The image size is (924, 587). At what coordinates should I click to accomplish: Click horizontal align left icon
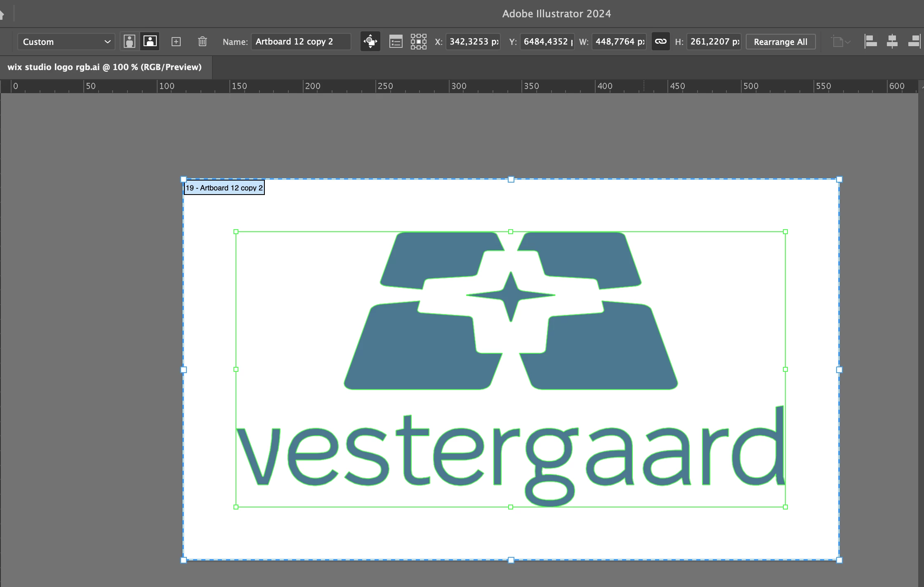(870, 42)
